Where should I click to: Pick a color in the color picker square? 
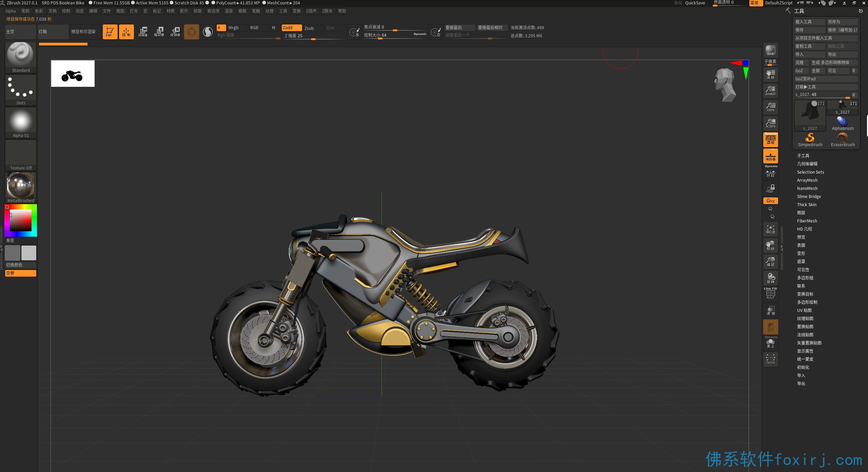tap(21, 220)
